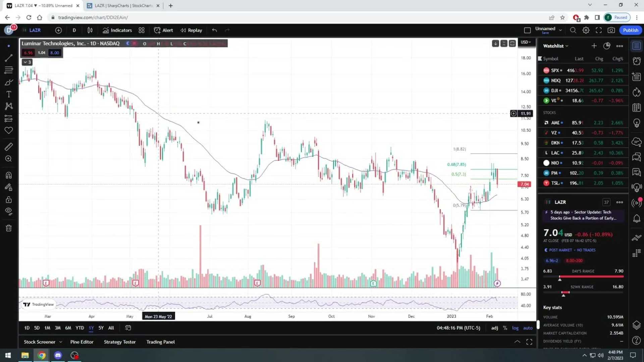Open the candle chart style selector

pyautogui.click(x=90, y=30)
